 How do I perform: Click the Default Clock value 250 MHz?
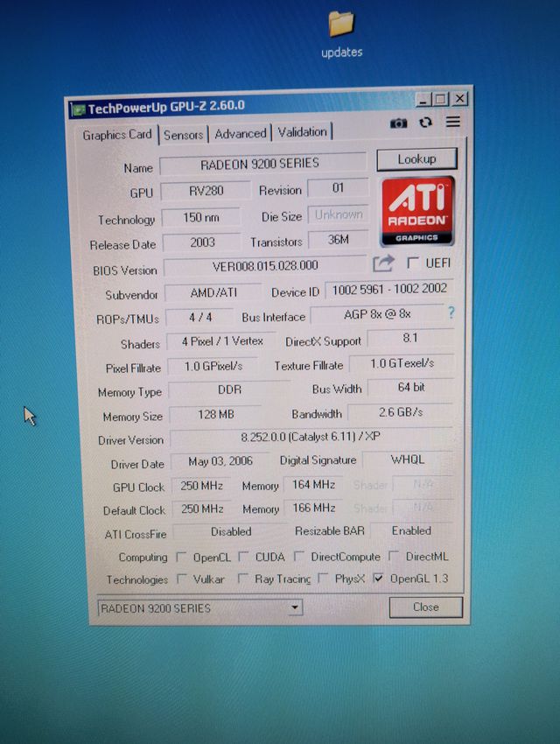[x=202, y=509]
